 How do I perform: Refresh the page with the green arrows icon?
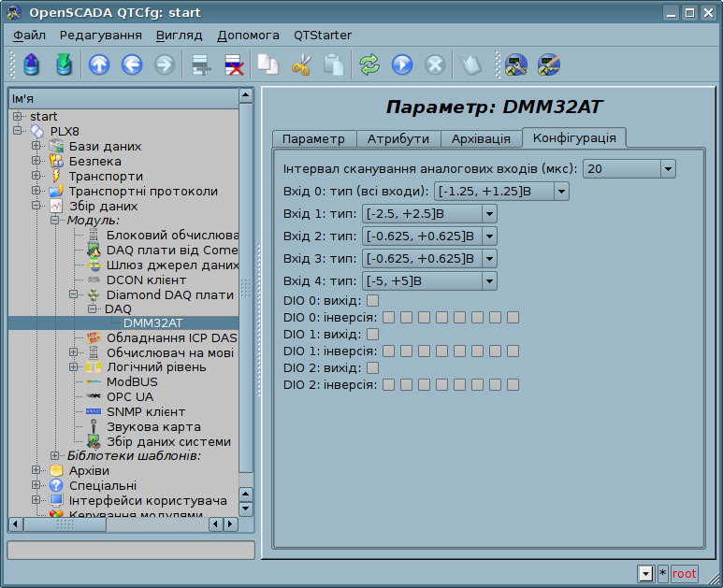click(x=369, y=65)
